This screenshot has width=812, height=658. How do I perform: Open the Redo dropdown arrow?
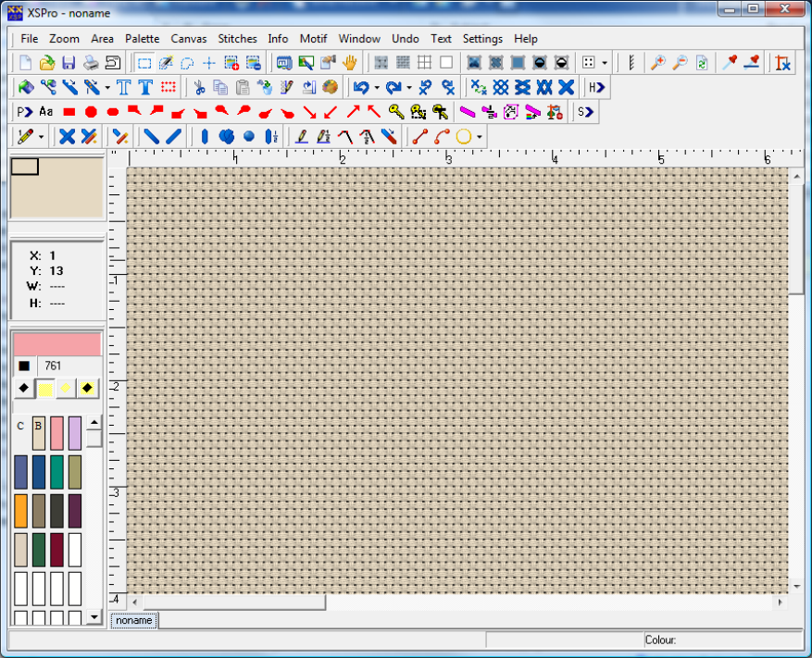408,86
